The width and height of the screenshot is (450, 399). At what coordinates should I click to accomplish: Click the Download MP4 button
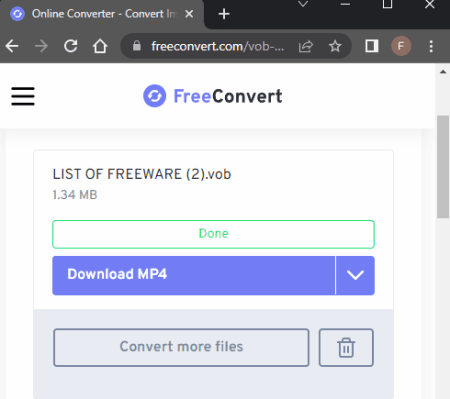[x=194, y=275]
